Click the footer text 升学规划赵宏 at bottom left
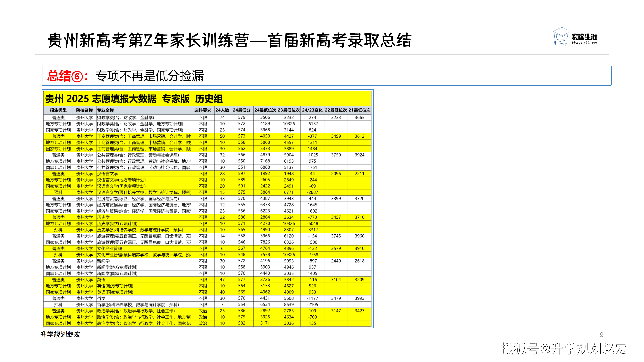 click(60, 335)
